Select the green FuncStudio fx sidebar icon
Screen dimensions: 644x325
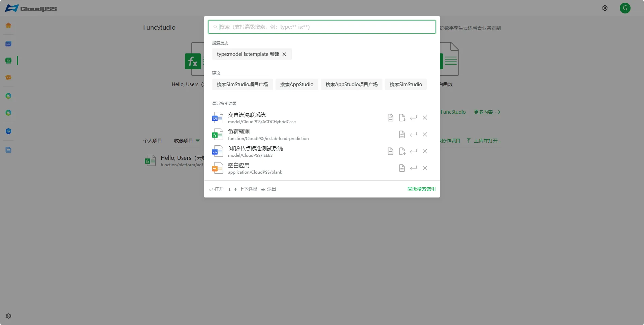pos(8,61)
